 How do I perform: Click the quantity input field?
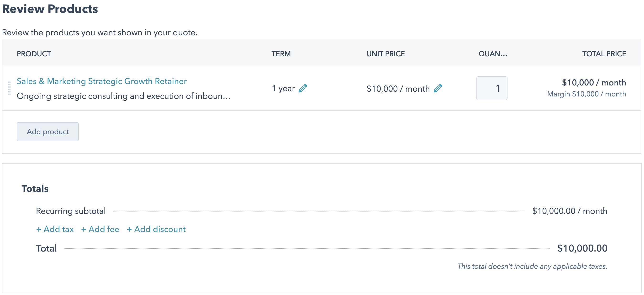click(492, 88)
